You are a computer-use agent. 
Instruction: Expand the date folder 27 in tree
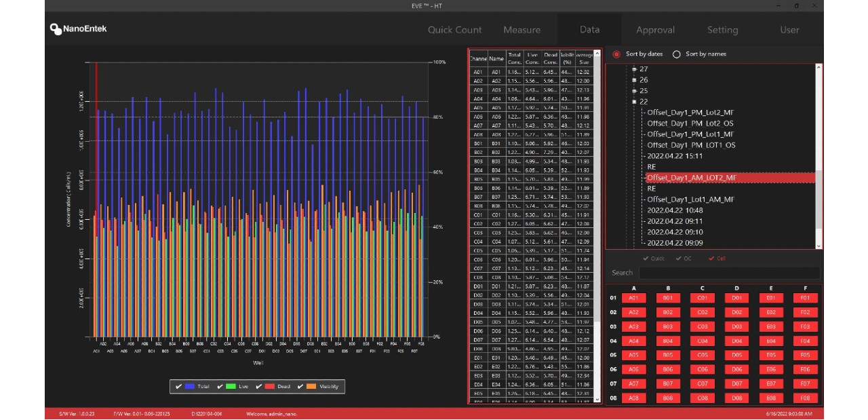(x=634, y=69)
